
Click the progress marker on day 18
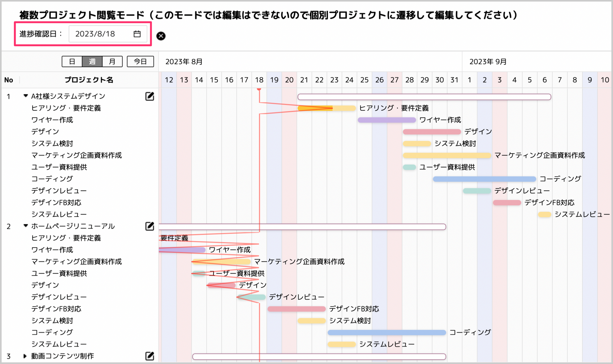coord(259,89)
